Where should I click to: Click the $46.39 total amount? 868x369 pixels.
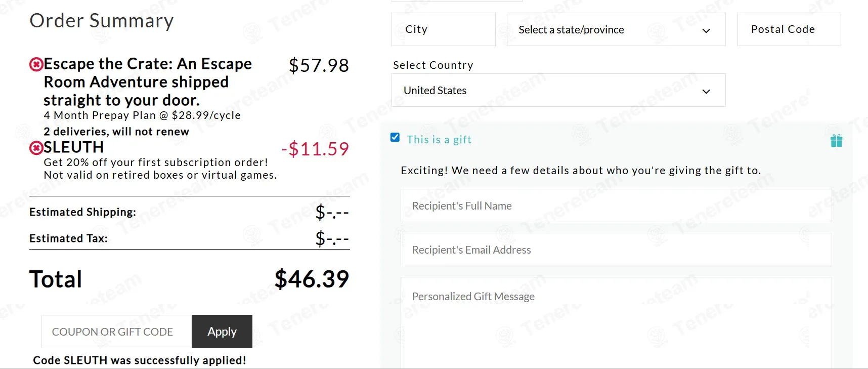[312, 279]
